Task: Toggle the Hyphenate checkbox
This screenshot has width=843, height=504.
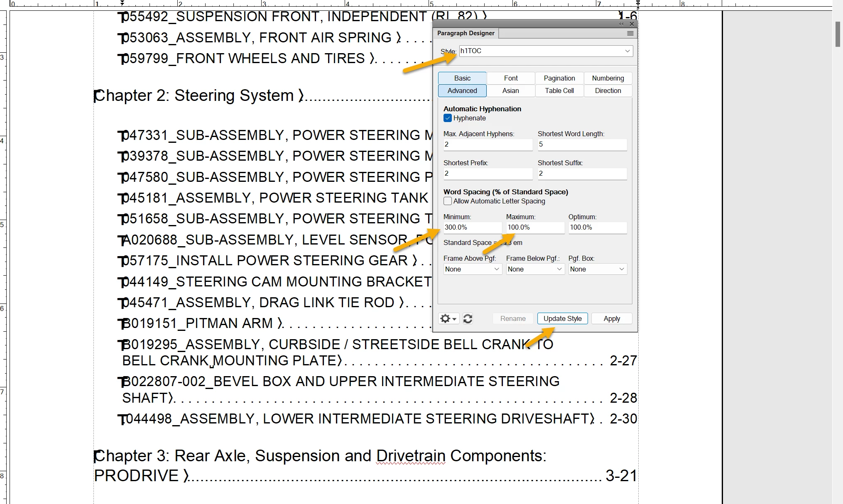Action: click(448, 118)
